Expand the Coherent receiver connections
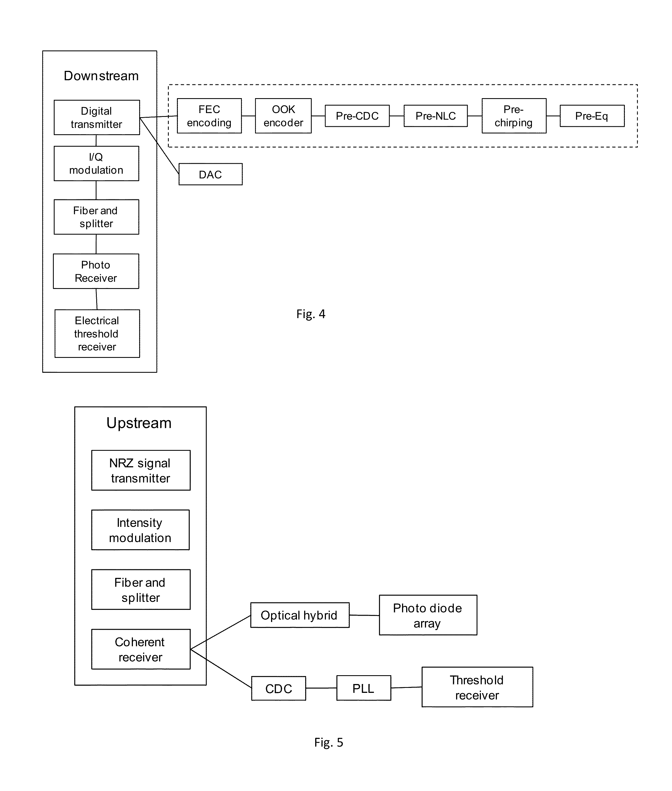Image resolution: width=672 pixels, height=791 pixels. [187, 639]
